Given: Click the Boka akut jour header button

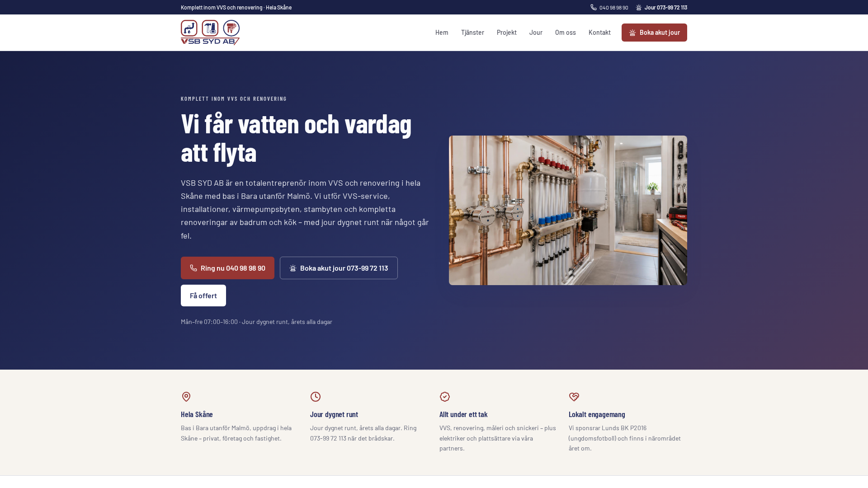Looking at the screenshot, I should tap(654, 33).
